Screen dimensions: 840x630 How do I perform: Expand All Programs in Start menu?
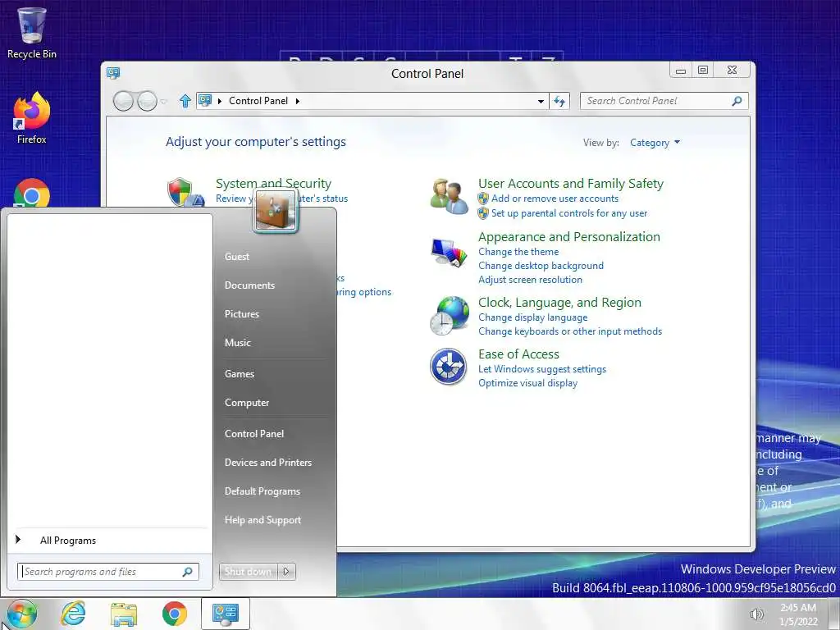(x=68, y=541)
